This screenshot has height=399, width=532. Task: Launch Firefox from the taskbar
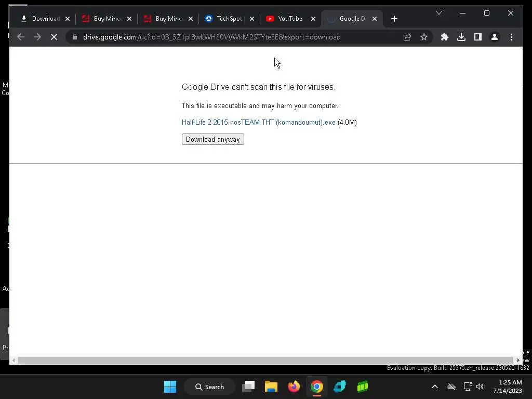coord(294,387)
